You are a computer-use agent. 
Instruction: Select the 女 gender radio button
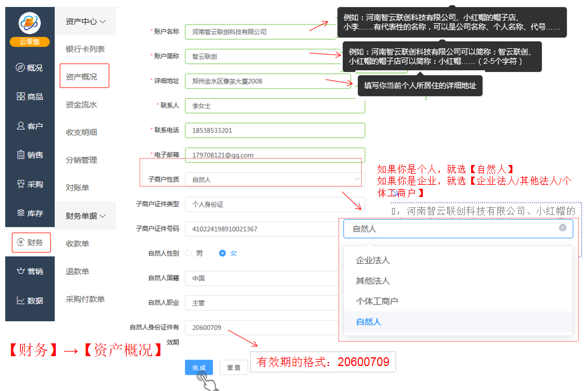pyautogui.click(x=222, y=253)
